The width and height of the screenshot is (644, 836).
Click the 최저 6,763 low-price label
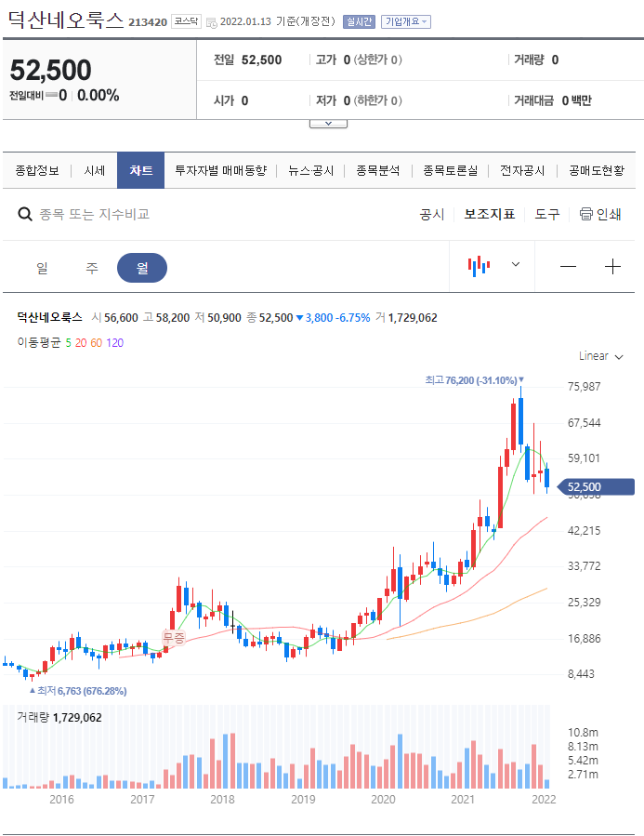coord(78,691)
